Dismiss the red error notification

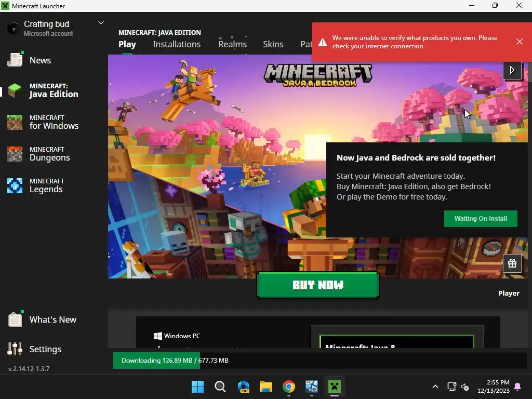point(519,42)
